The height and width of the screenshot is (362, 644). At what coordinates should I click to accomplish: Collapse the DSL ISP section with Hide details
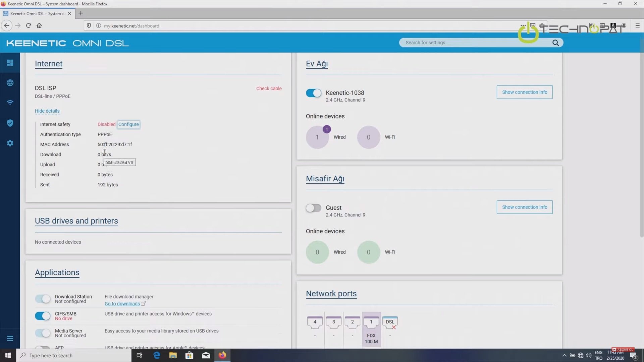pos(47,111)
